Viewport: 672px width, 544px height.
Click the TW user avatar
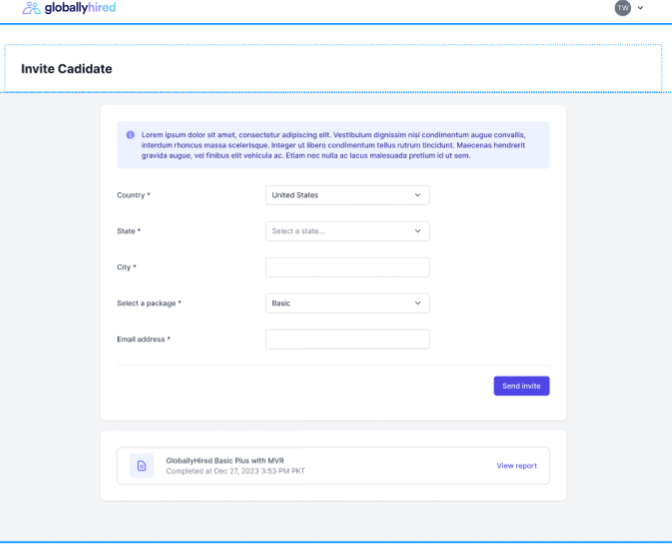coord(623,8)
